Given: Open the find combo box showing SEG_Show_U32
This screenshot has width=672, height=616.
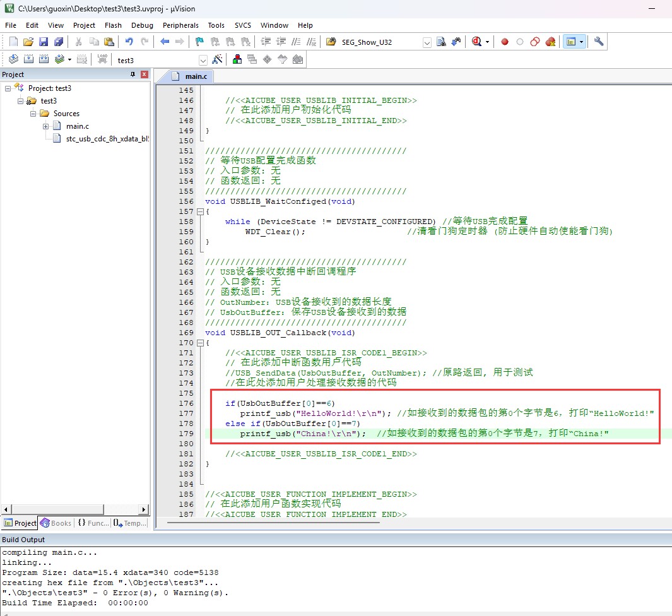Looking at the screenshot, I should pyautogui.click(x=427, y=42).
